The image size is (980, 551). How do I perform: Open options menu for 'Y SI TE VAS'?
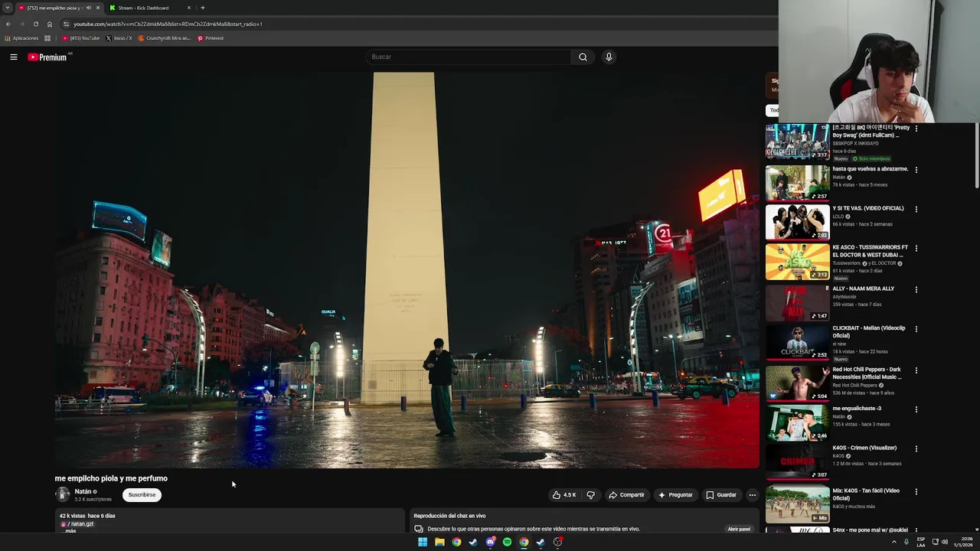916,209
